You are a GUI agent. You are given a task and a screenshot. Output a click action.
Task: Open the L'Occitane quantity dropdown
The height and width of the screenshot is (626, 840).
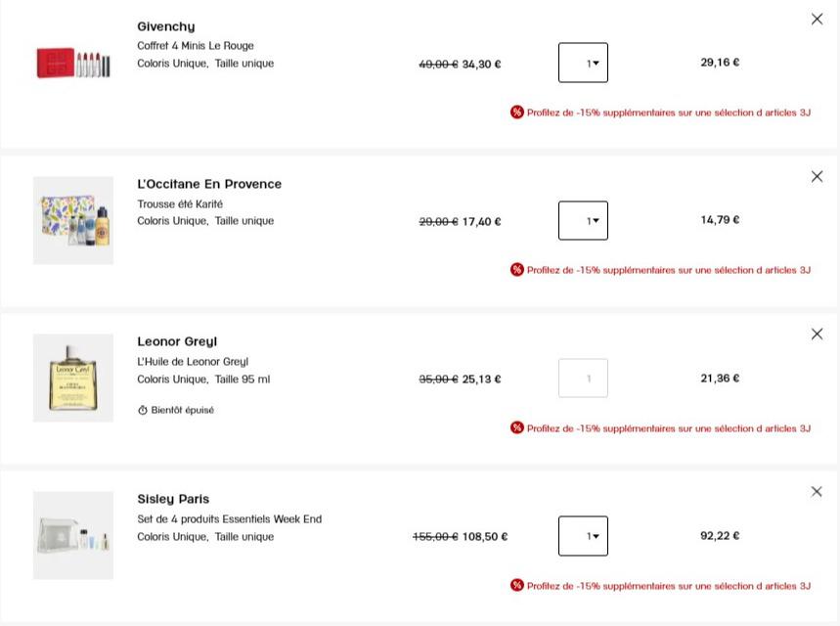tap(583, 220)
